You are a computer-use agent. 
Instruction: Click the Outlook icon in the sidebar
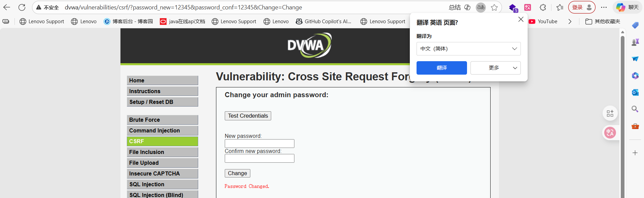coord(635,92)
